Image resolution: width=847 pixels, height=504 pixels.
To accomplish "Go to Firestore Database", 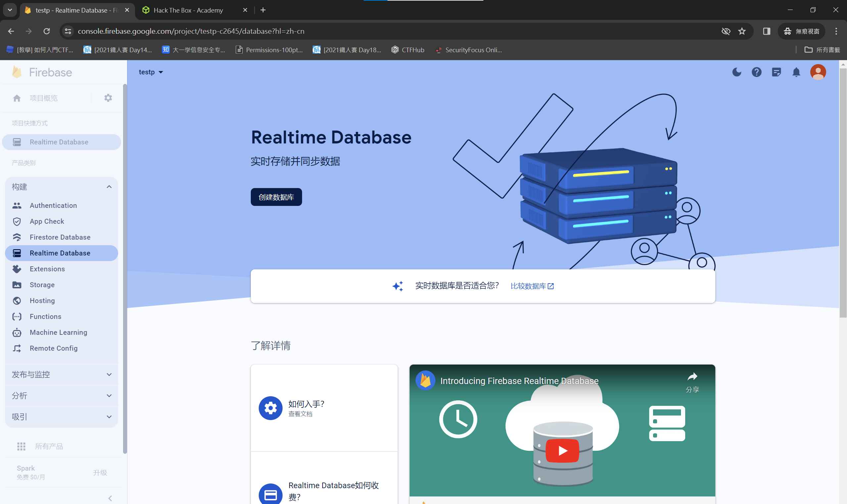I will pos(60,237).
